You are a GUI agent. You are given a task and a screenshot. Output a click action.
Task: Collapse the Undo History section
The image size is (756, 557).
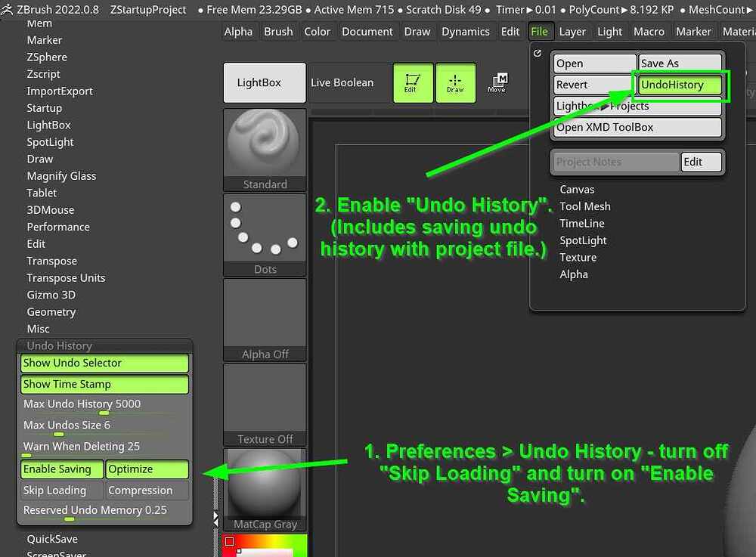[59, 346]
